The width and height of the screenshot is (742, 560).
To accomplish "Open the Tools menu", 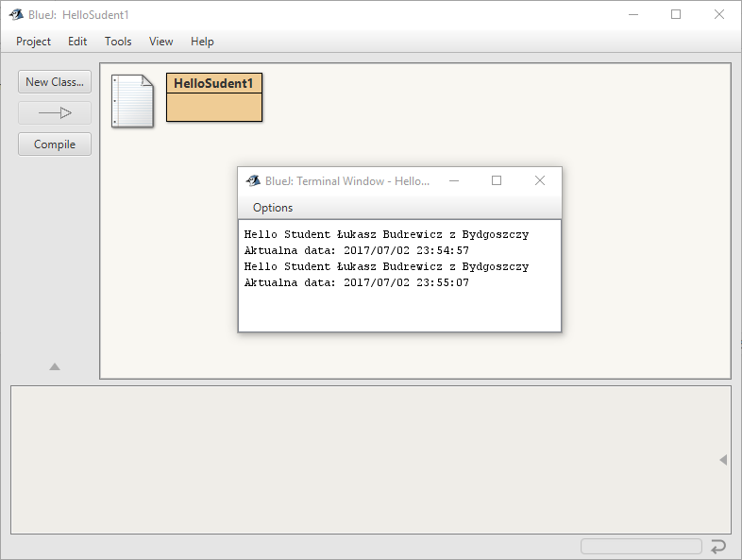I will click(118, 42).
